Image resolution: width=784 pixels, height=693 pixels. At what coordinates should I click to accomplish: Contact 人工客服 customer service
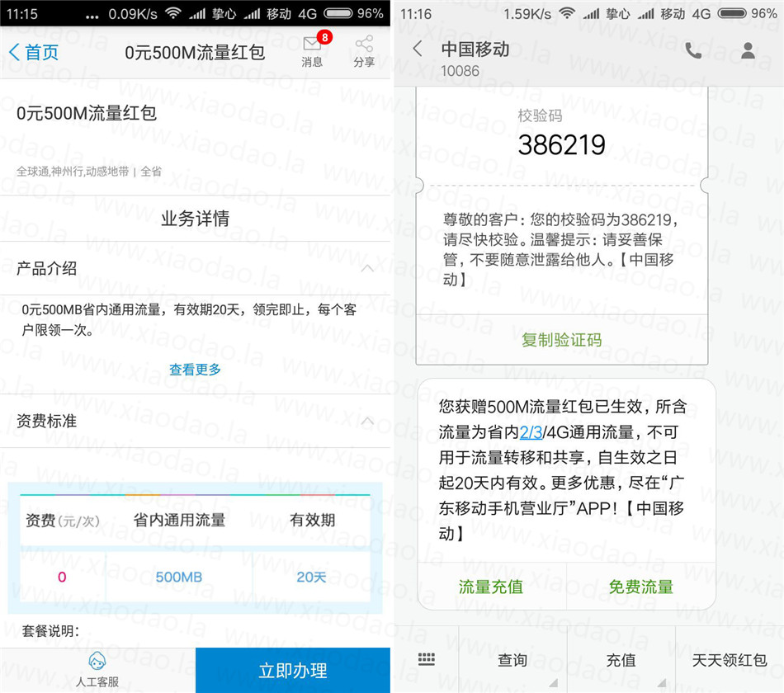97,670
